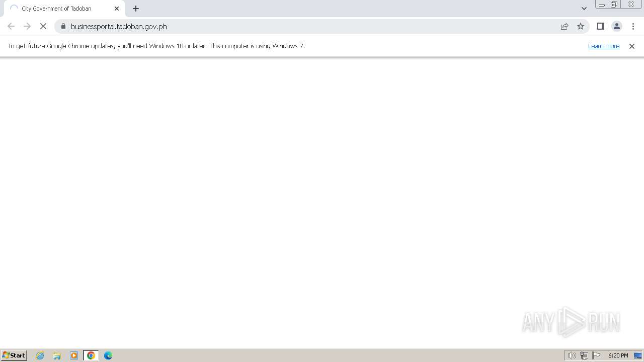Image resolution: width=644 pixels, height=362 pixels.
Task: Share this page icon
Action: (x=565, y=26)
